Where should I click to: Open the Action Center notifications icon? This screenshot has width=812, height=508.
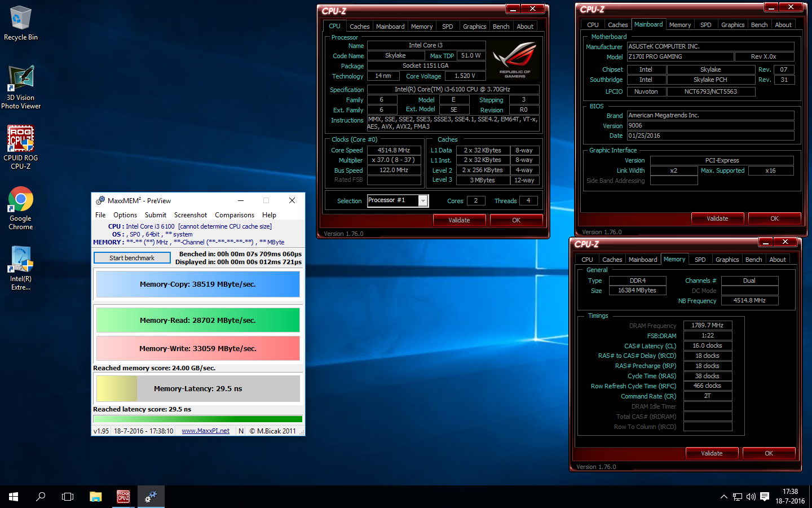(x=765, y=497)
